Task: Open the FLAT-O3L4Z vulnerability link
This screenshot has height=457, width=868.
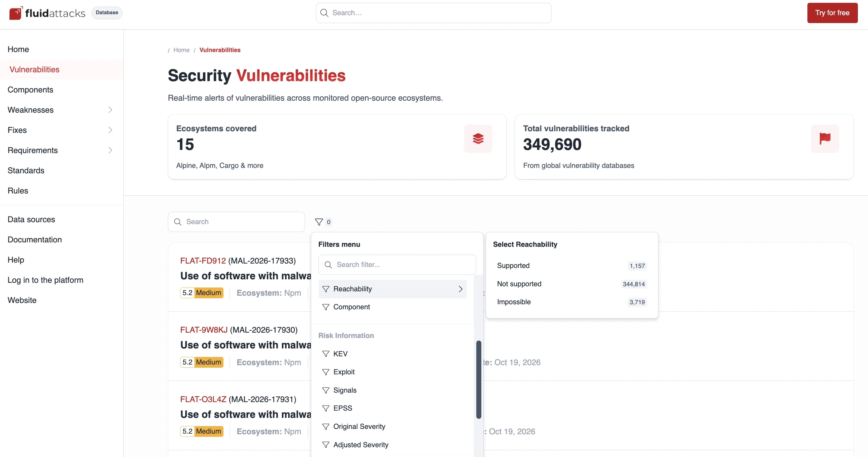Action: tap(203, 399)
